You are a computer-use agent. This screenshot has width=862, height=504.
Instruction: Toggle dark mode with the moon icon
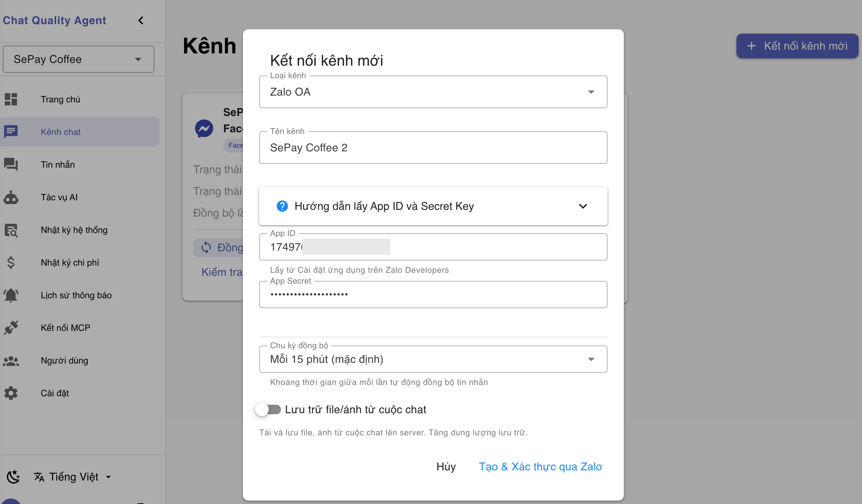tap(13, 476)
